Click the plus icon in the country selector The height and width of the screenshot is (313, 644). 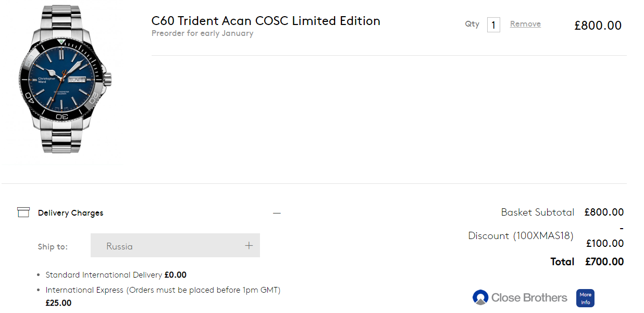(x=249, y=246)
